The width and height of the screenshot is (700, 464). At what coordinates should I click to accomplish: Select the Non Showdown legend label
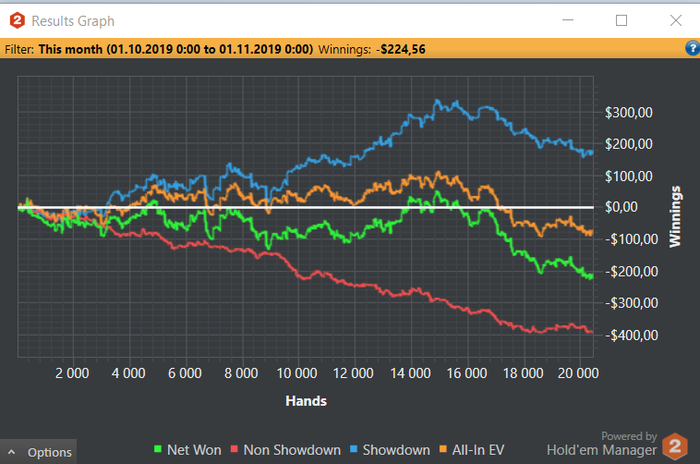pyautogui.click(x=292, y=450)
